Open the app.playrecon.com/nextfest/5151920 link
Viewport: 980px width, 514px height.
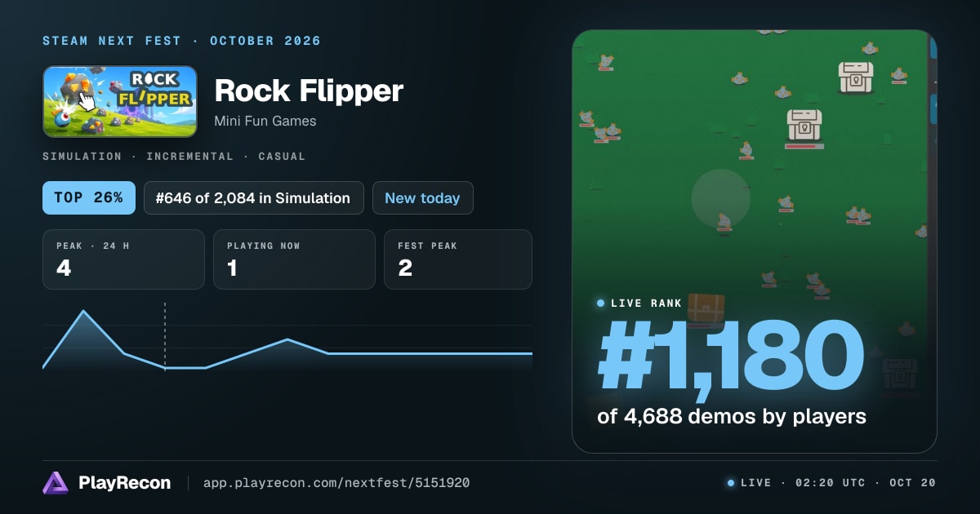tap(336, 483)
